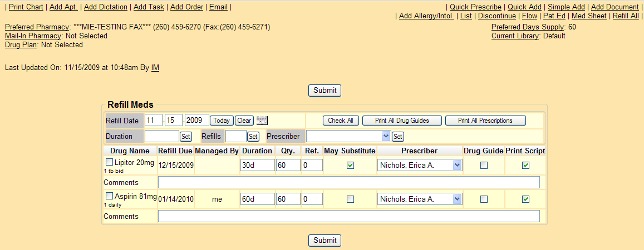The width and height of the screenshot is (644, 250).
Task: Open Prescriber dropdown for Lipitor row
Action: click(x=420, y=165)
